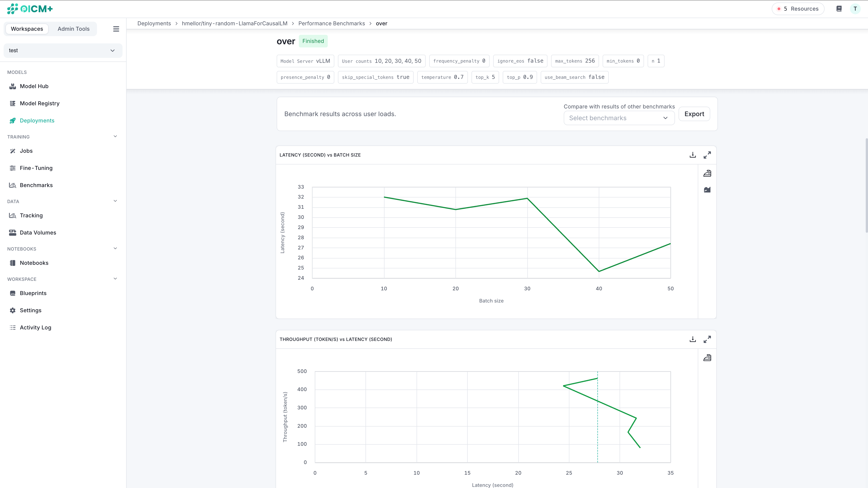The image size is (868, 488).
Task: Toggle the sidebar hamburger menu
Action: (x=116, y=29)
